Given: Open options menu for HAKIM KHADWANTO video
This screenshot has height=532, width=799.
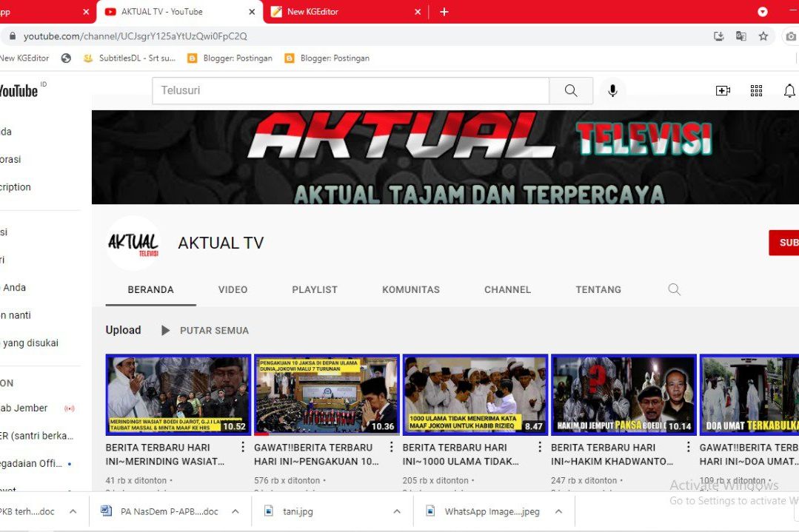Looking at the screenshot, I should pyautogui.click(x=688, y=447).
